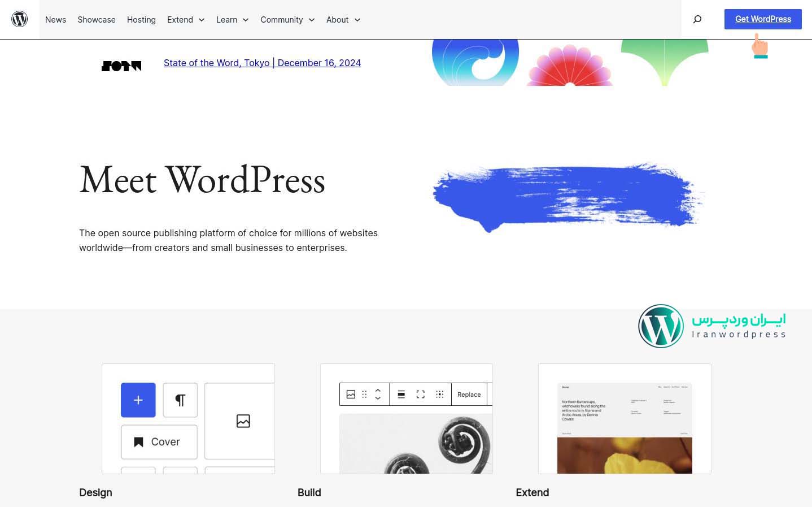Click the blue plus block inserter icon
Image resolution: width=812 pixels, height=507 pixels.
pyautogui.click(x=138, y=400)
